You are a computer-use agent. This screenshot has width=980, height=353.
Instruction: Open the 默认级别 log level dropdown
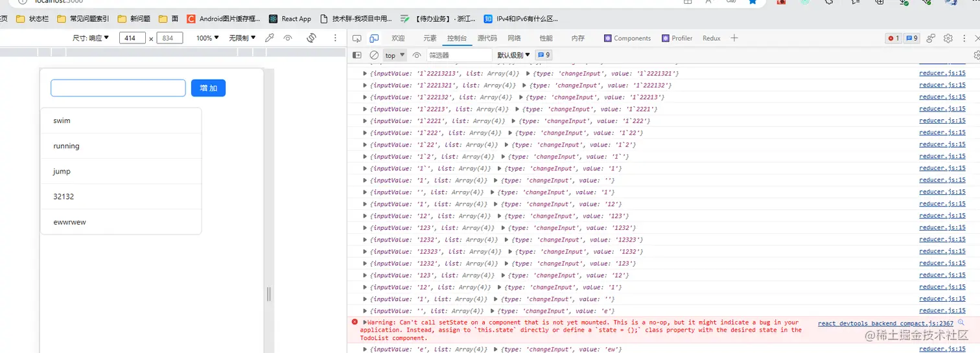[x=514, y=55]
